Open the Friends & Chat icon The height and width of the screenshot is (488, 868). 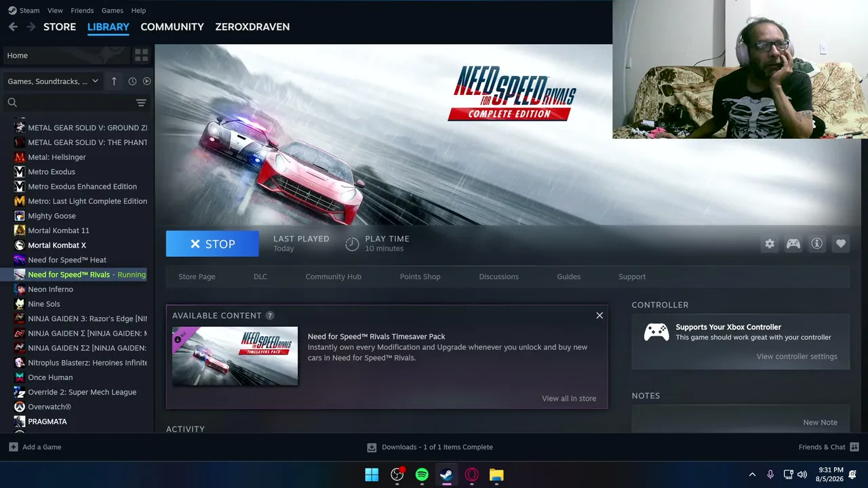[854, 447]
